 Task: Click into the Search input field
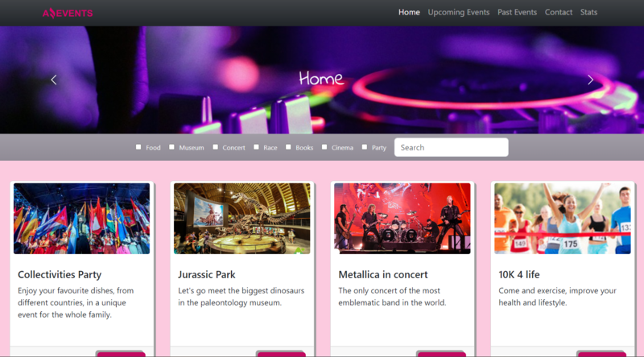click(451, 147)
